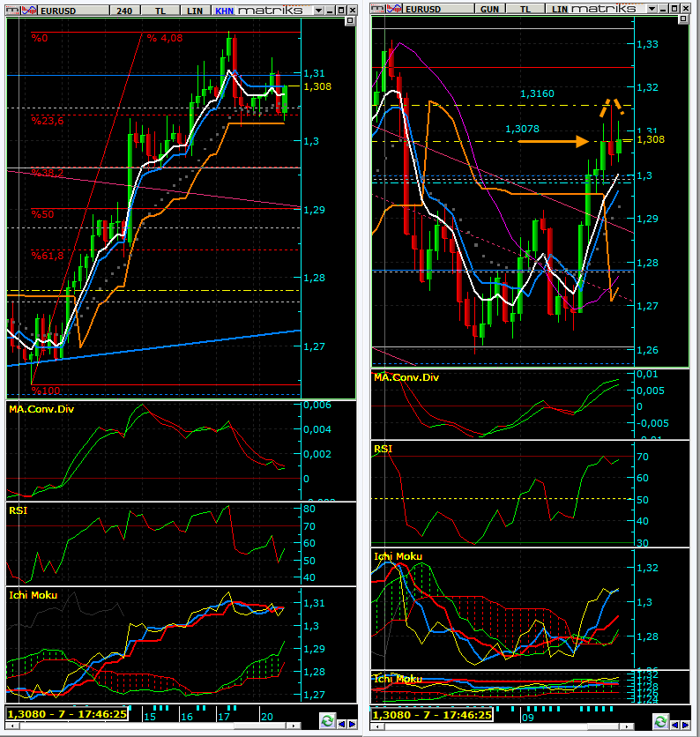Click the chart-type icon in right window title bar
Screen dimensions: 700x737
(x=393, y=9)
